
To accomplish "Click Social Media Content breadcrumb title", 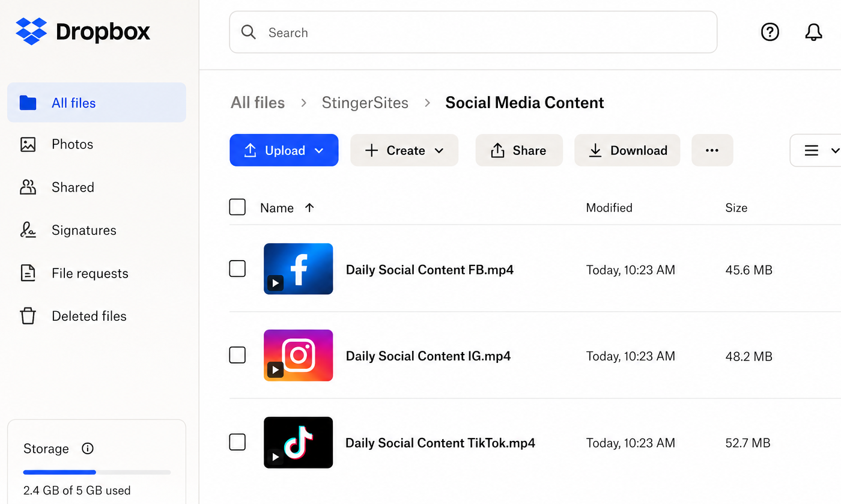I will tap(524, 103).
